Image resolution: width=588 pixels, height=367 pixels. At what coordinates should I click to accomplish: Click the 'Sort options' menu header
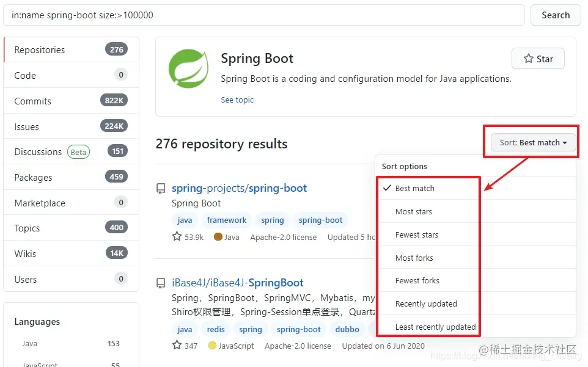pos(404,166)
